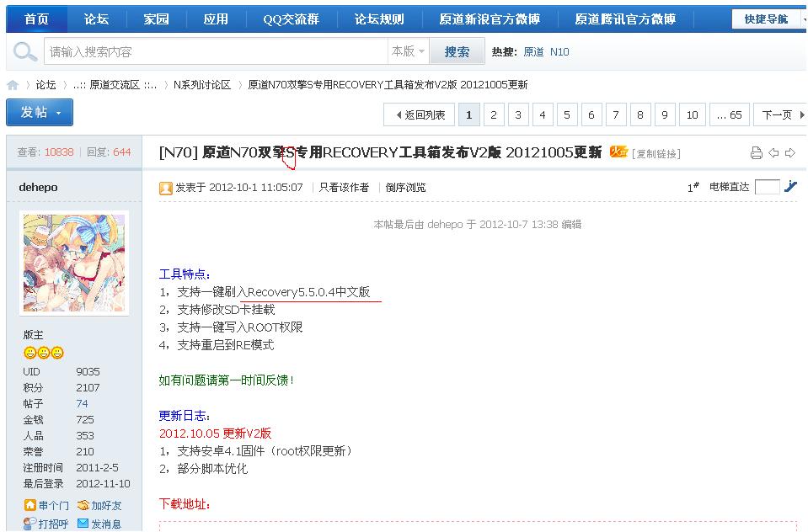The height and width of the screenshot is (532, 808).
Task: Click the home icon in the breadcrumb
Action: [x=13, y=85]
